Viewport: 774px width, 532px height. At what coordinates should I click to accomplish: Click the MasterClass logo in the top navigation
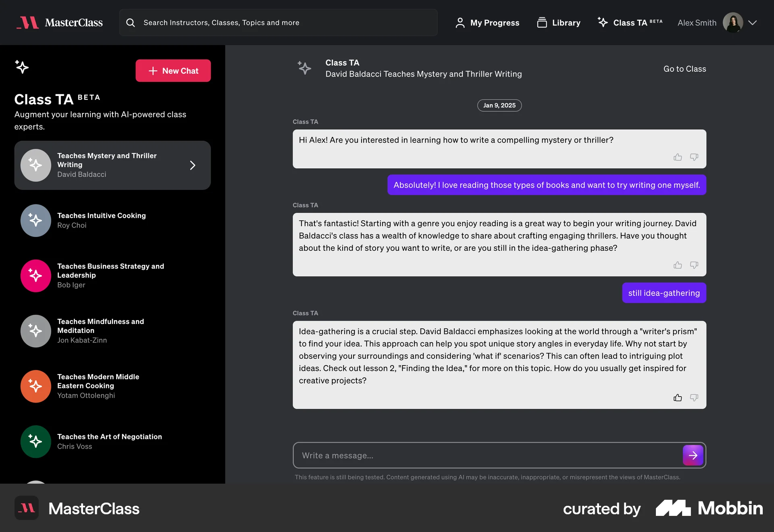[x=59, y=23]
